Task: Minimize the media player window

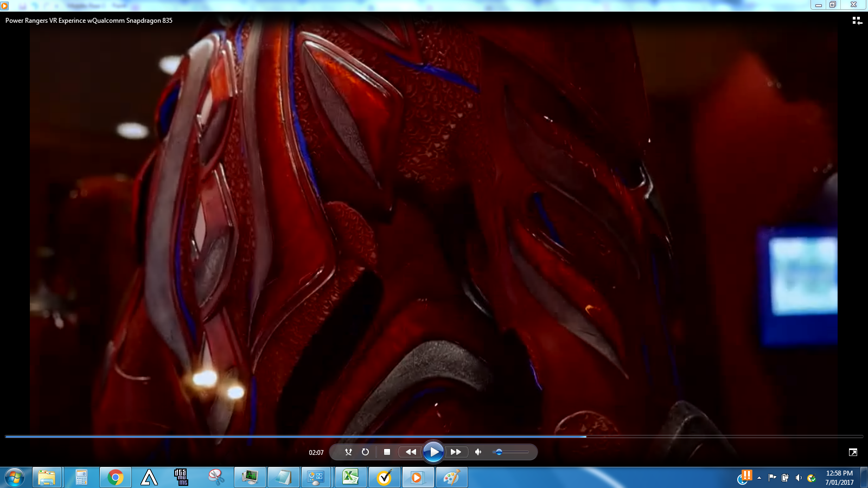Action: pos(818,5)
